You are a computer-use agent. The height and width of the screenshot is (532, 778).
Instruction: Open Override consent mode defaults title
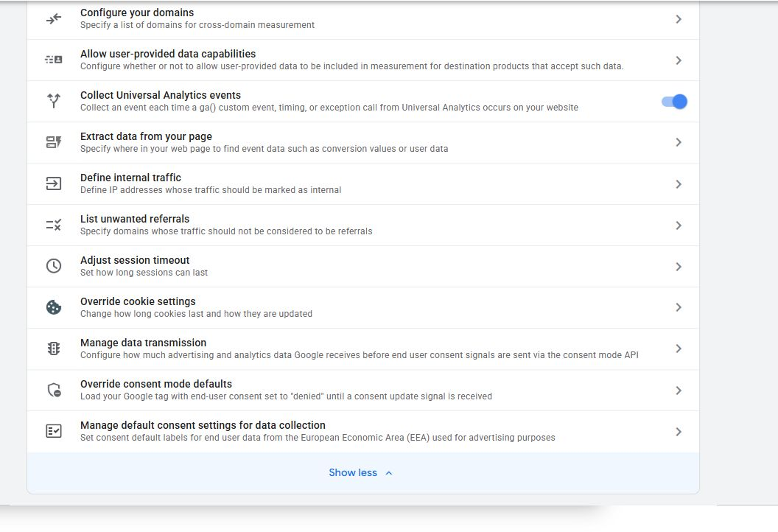[156, 384]
